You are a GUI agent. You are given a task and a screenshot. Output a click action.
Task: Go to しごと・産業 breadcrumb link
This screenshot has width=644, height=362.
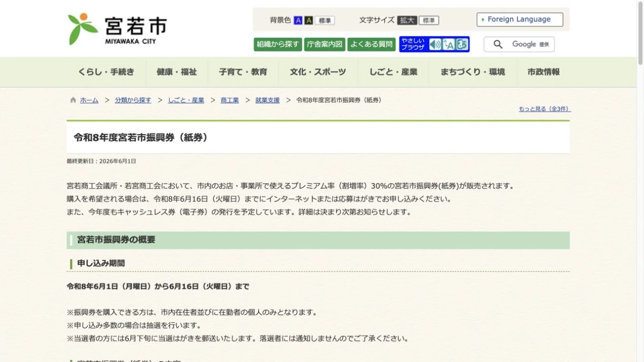point(186,100)
